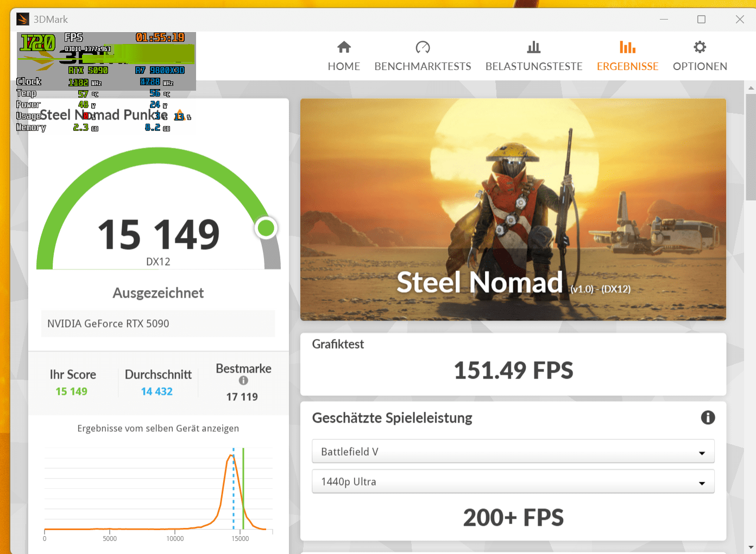Expand the Battlefield V game dropdown
Image resolution: width=756 pixels, height=554 pixels.
pos(513,452)
